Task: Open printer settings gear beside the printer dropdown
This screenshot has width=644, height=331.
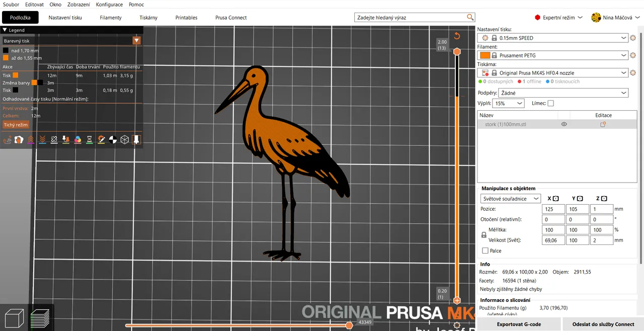Action: coord(632,72)
